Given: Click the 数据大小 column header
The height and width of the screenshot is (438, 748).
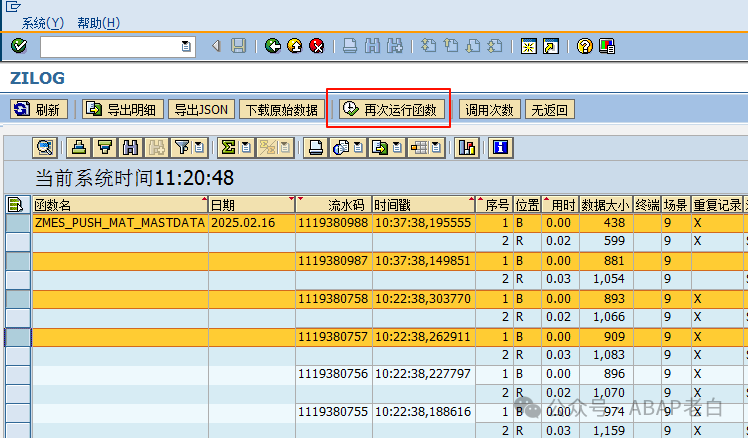Looking at the screenshot, I should [x=606, y=205].
